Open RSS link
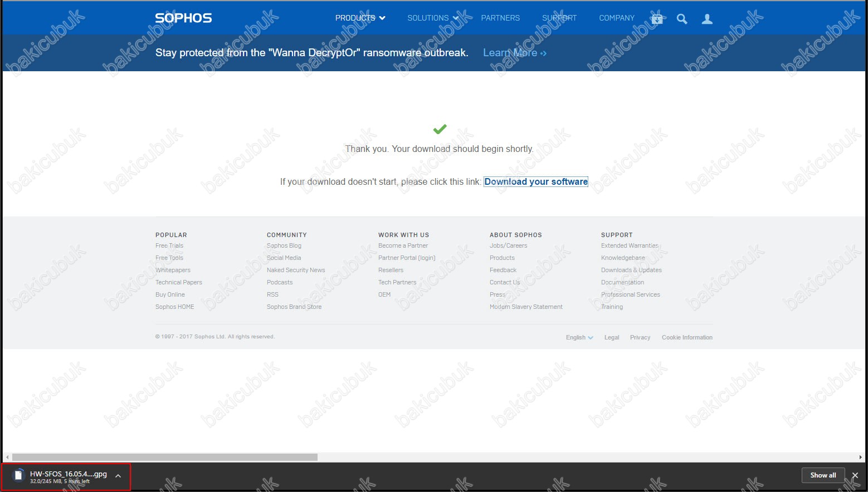Screen dimensions: 868x492 point(272,294)
